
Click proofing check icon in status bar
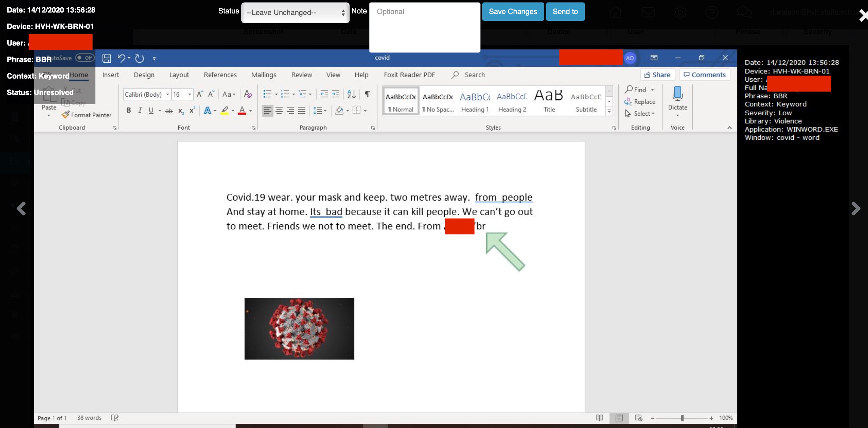click(x=115, y=418)
